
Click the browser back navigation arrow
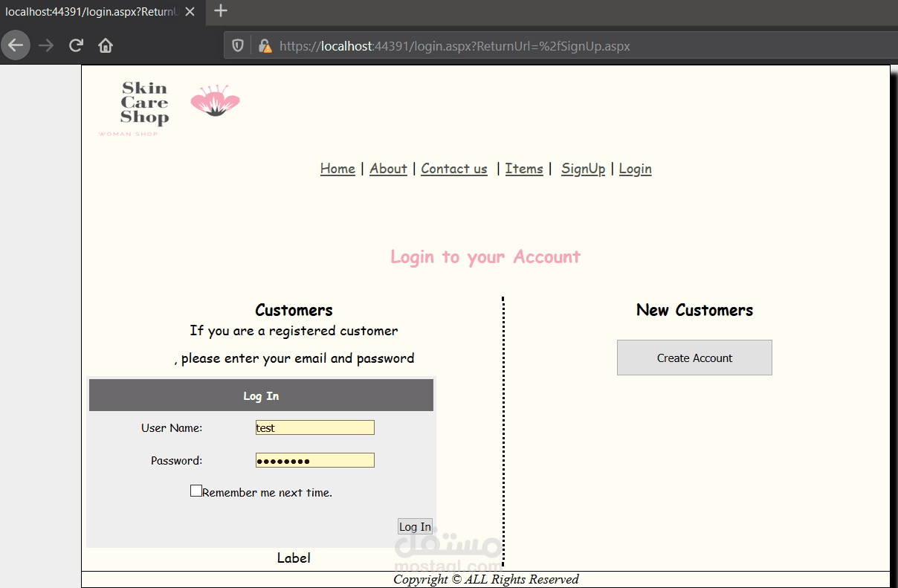pos(16,45)
